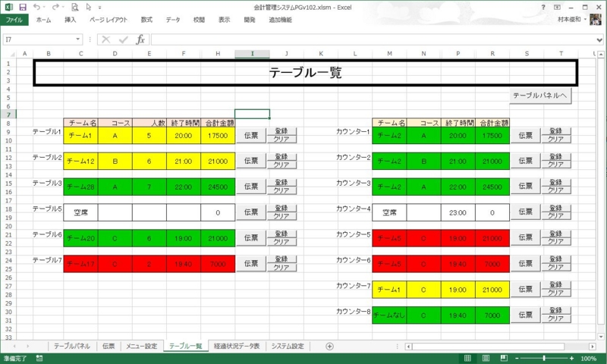The width and height of the screenshot is (607, 364).
Task: Switch to メニュー設定 sheet tab
Action: point(141,347)
